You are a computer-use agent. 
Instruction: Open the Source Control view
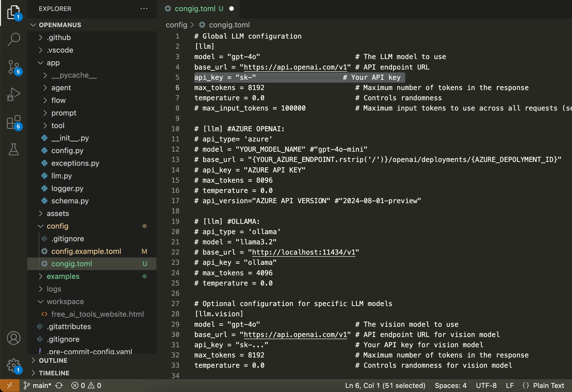(x=14, y=67)
